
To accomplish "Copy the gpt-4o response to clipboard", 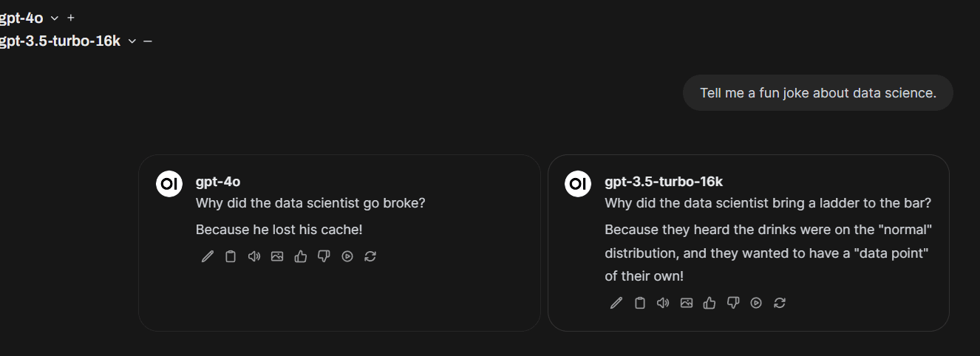I will 231,256.
